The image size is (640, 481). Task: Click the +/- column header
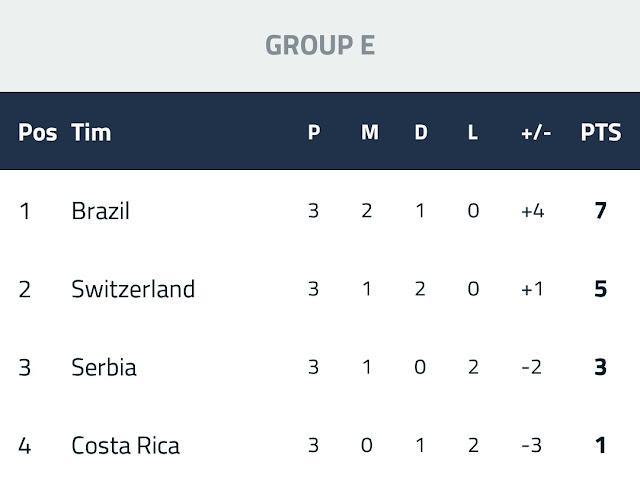click(536, 133)
